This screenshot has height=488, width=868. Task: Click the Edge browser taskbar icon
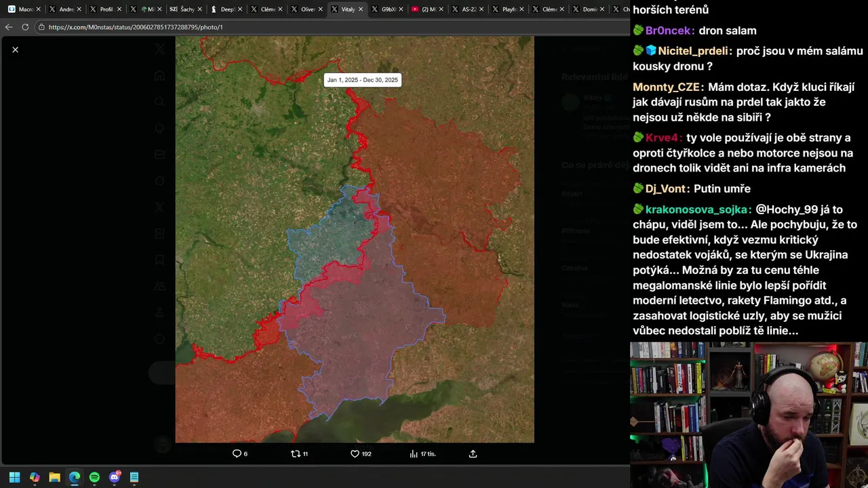pyautogui.click(x=75, y=477)
